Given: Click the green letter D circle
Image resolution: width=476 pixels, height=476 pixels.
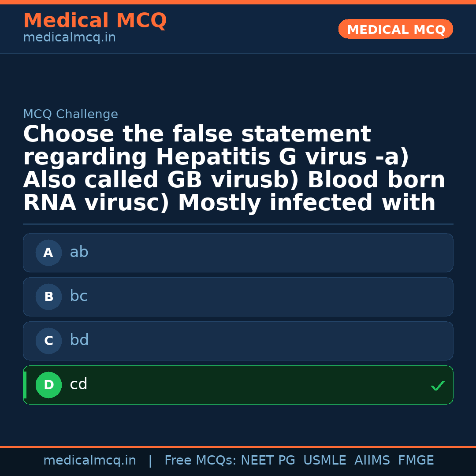Looking at the screenshot, I should point(48,385).
